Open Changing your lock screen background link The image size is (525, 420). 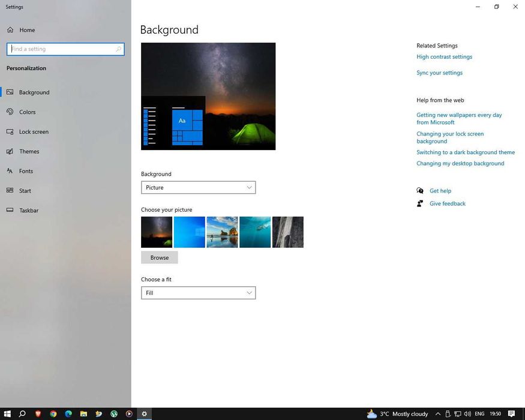tap(450, 137)
